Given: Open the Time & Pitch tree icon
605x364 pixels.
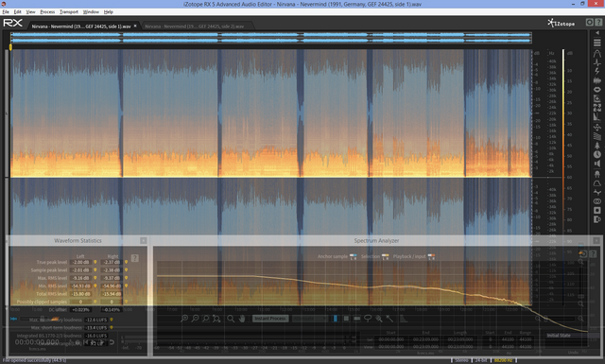Looking at the screenshot, I should 597,146.
